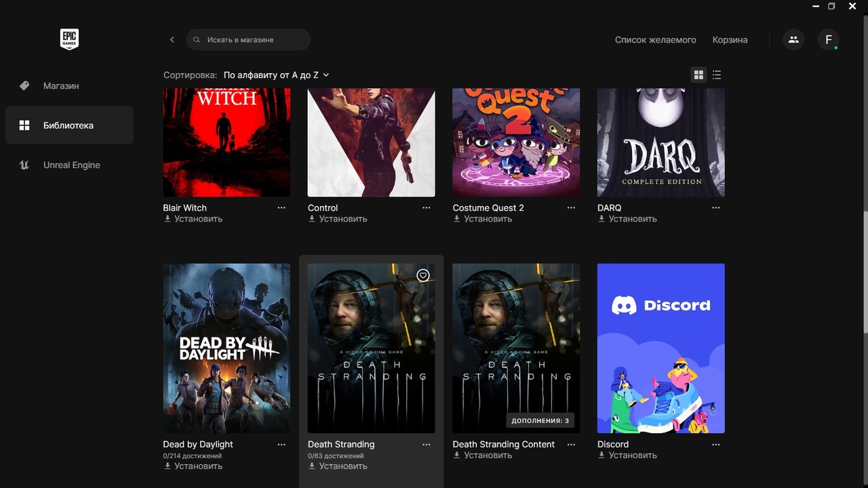Click the Discord title text
The image size is (868, 488).
[x=613, y=445]
